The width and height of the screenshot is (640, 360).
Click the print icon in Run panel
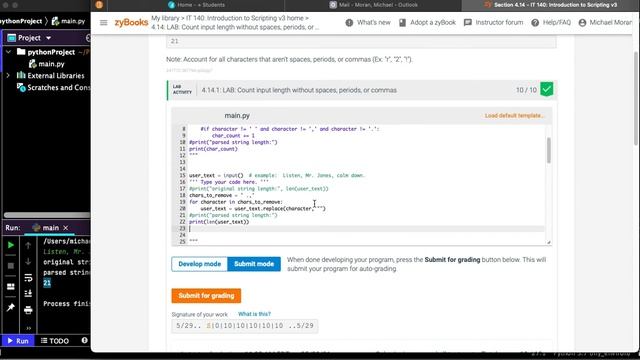tap(28, 310)
